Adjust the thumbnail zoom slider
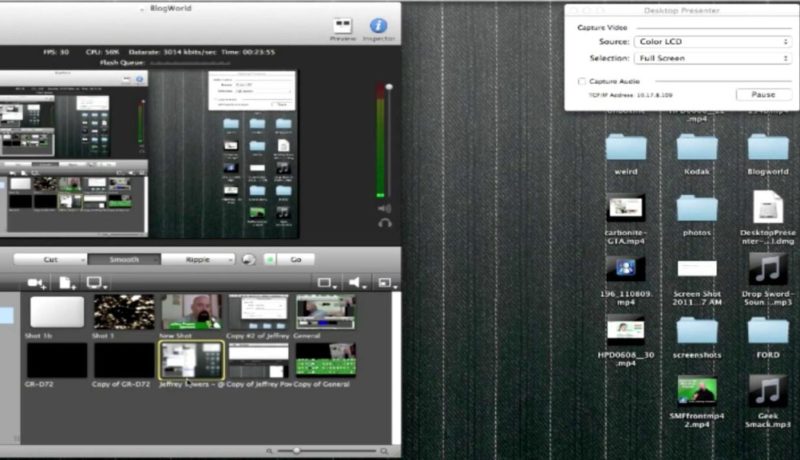 [296, 451]
